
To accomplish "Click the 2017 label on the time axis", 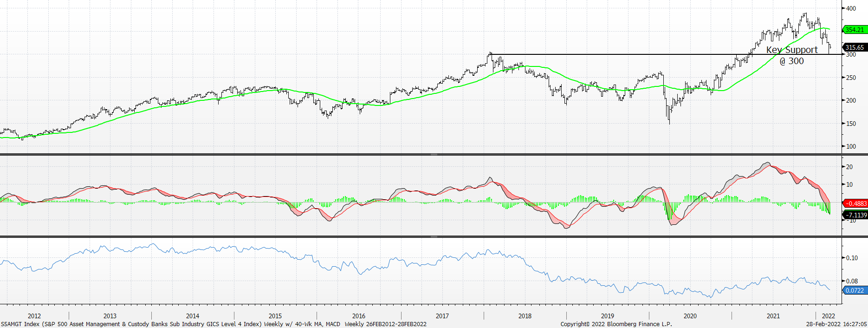I will (442, 316).
